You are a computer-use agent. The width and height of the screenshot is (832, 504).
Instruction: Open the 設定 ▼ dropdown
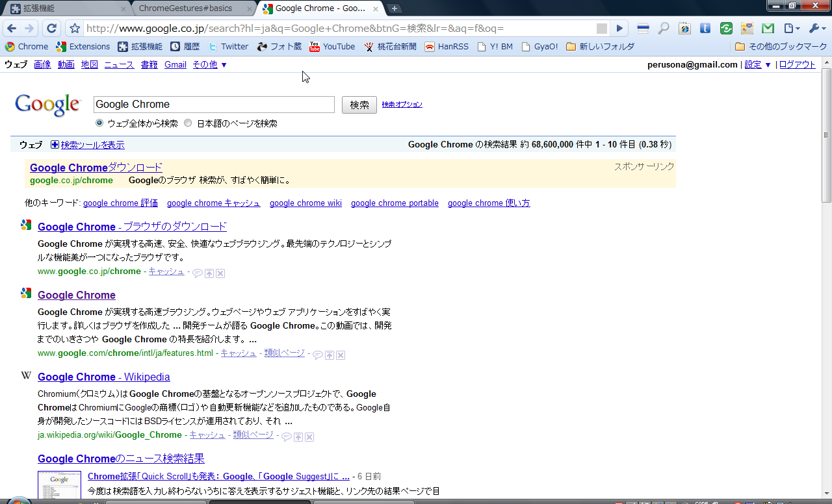[758, 64]
